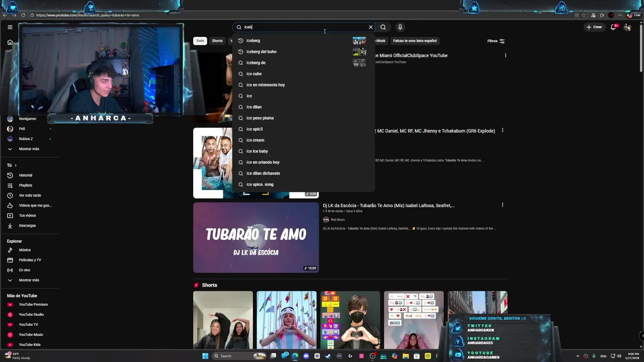Open the Crear upload menu
The height and width of the screenshot is (362, 644).
[594, 27]
